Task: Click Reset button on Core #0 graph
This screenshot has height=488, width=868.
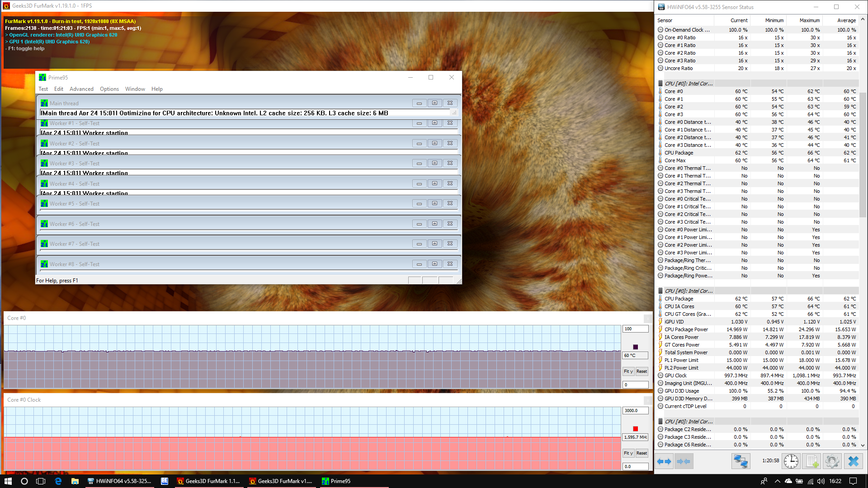Action: click(642, 371)
